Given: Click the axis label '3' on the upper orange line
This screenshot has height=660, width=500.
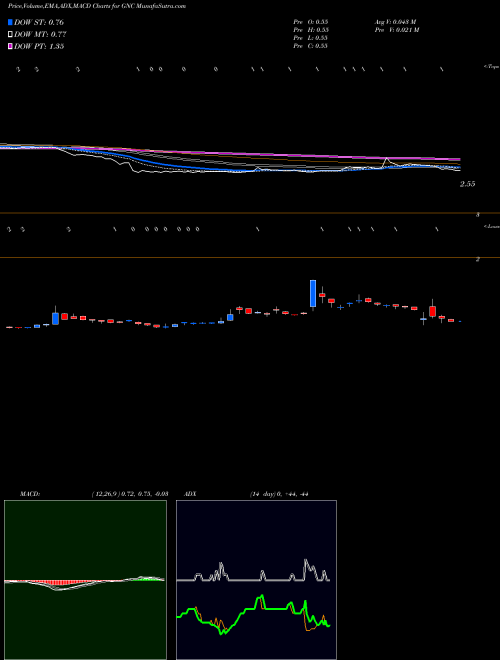Looking at the screenshot, I should 478,215.
